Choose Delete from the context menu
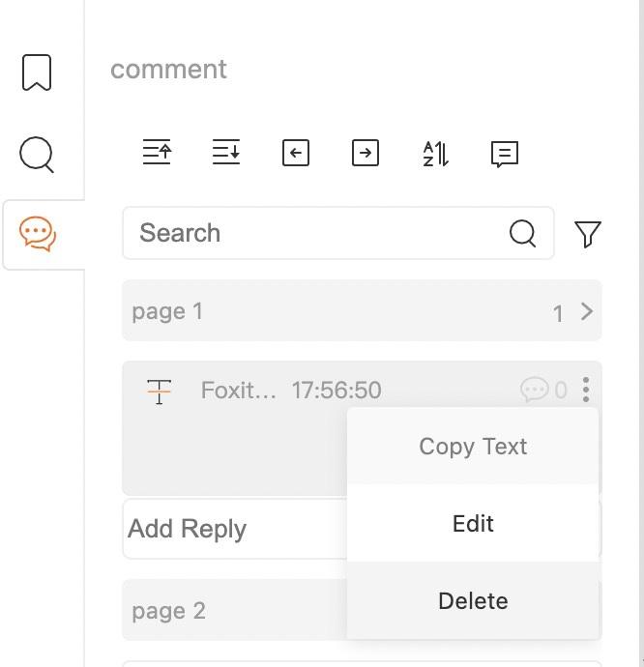 click(473, 600)
